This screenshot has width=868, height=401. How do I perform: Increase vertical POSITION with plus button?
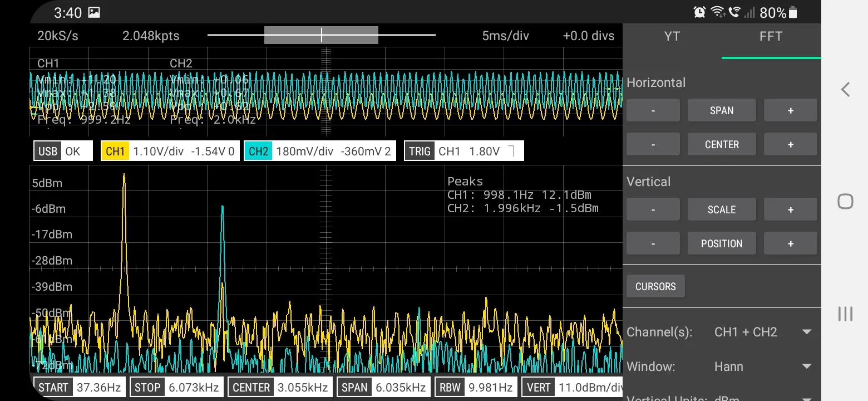click(791, 243)
